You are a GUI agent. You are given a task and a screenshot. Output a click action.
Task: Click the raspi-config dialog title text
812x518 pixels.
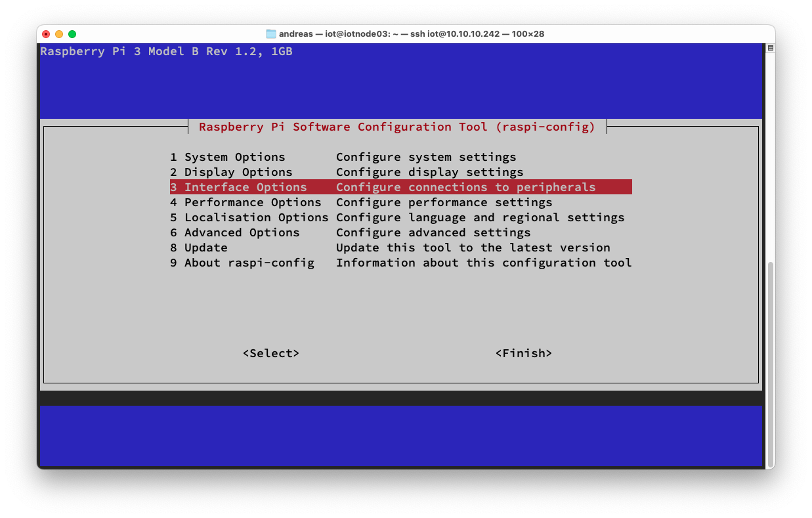(397, 127)
